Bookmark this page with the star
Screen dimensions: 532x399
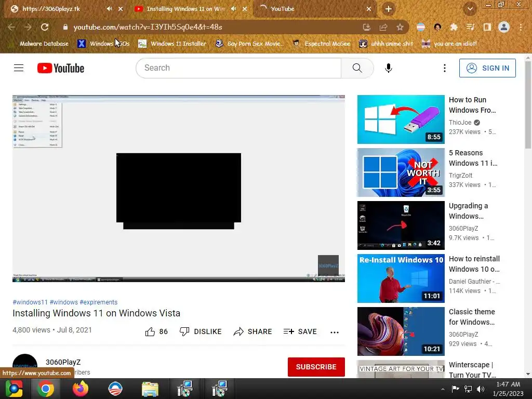[400, 27]
